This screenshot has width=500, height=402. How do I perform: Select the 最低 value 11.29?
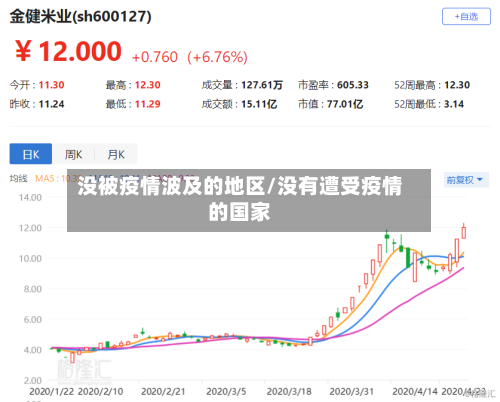[x=147, y=104]
